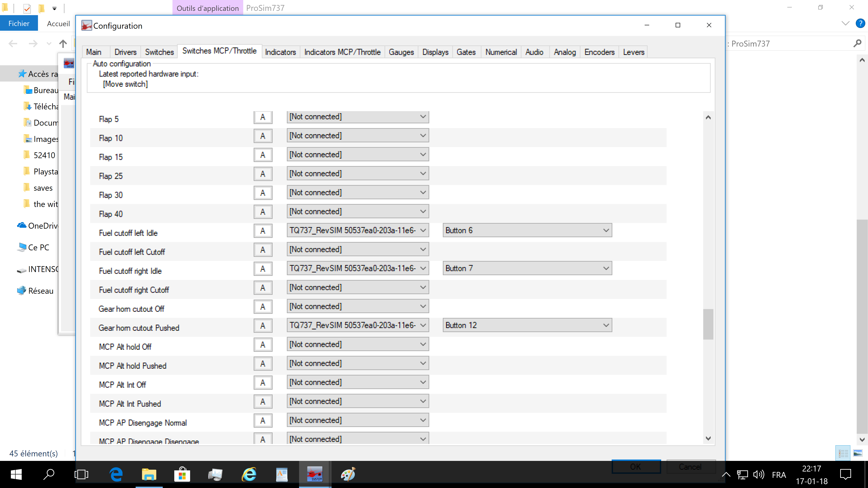This screenshot has height=488, width=868.
Task: Open Microsoft Store taskbar icon
Action: [x=182, y=474]
